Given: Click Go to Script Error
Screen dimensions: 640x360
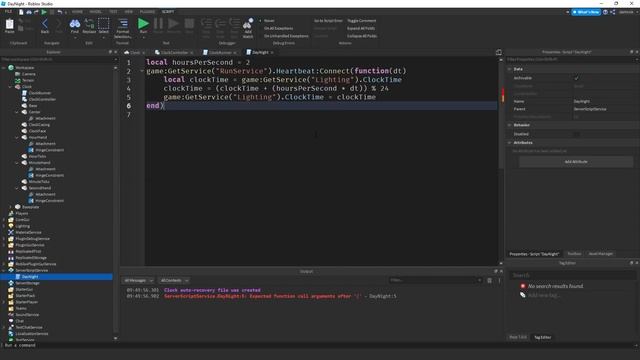Looking at the screenshot, I should (328, 21).
